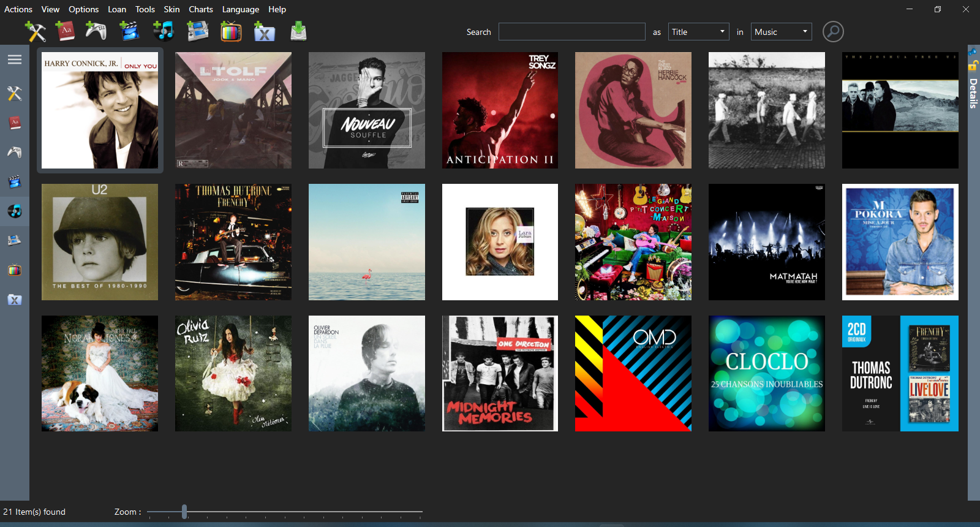This screenshot has width=980, height=527.
Task: Open the Movies category in the sidebar
Action: 14,181
